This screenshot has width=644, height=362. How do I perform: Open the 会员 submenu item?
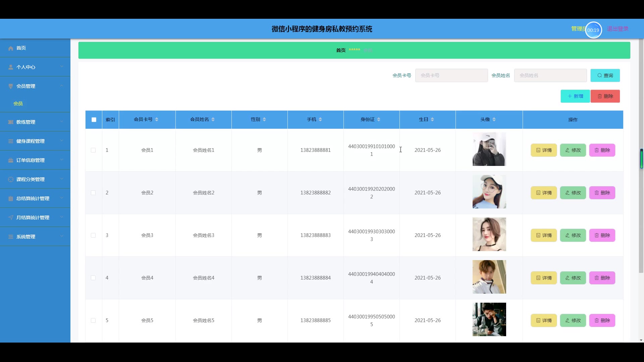(18, 104)
